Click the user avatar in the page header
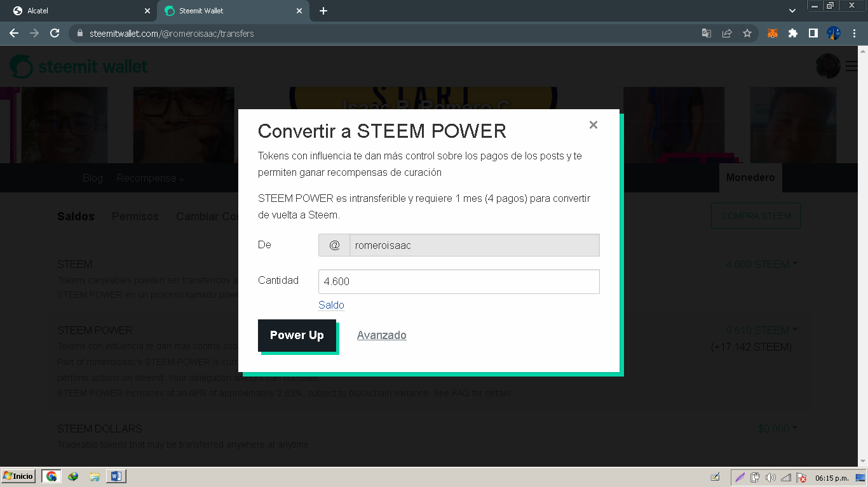Screen dimensions: 868x487 tap(828, 66)
